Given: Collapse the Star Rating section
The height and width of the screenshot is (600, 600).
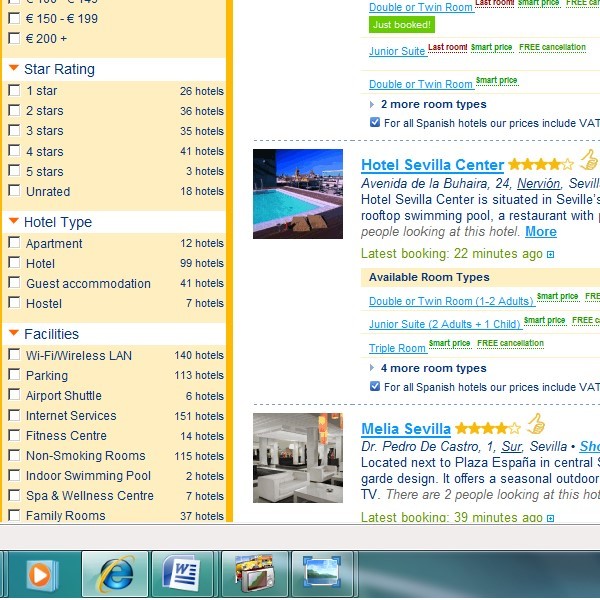Looking at the screenshot, I should [14, 68].
